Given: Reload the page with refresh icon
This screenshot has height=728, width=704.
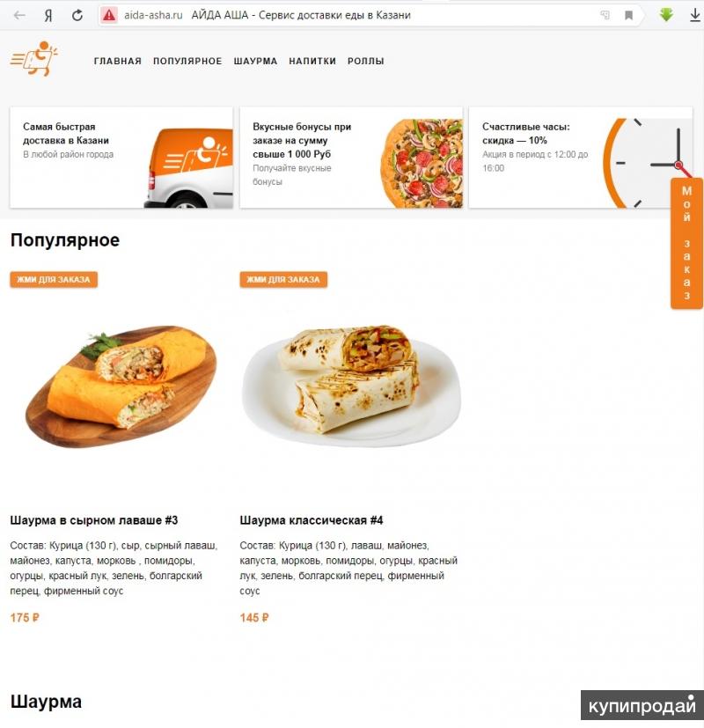Looking at the screenshot, I should (77, 15).
